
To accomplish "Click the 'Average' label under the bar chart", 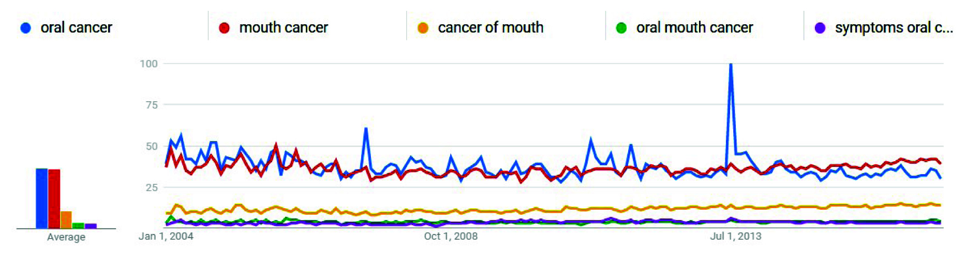I will pos(66,237).
